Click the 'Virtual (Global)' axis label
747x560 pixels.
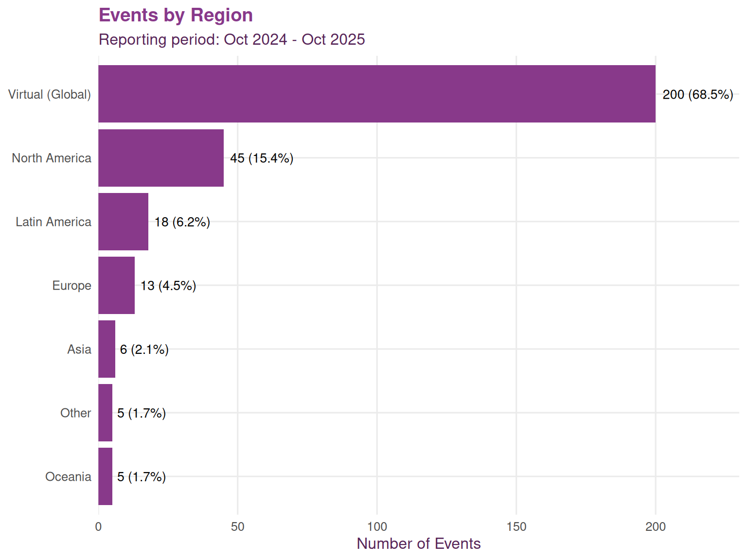[50, 94]
